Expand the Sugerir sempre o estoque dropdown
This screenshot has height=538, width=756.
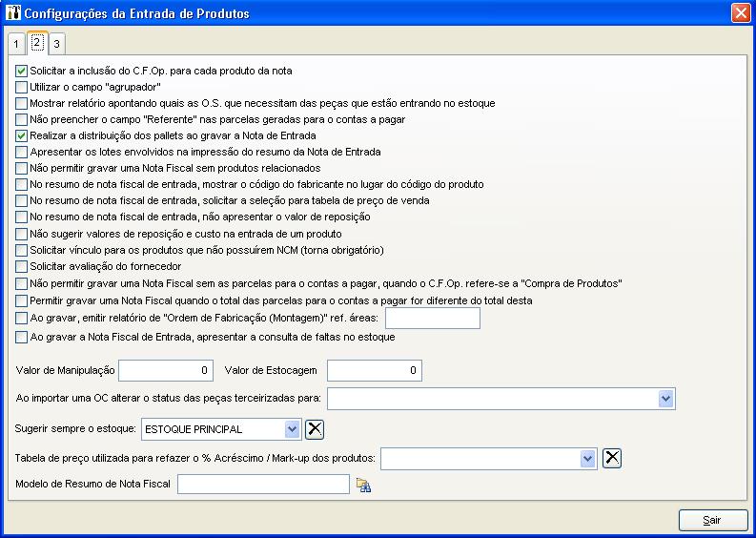pyautogui.click(x=292, y=429)
